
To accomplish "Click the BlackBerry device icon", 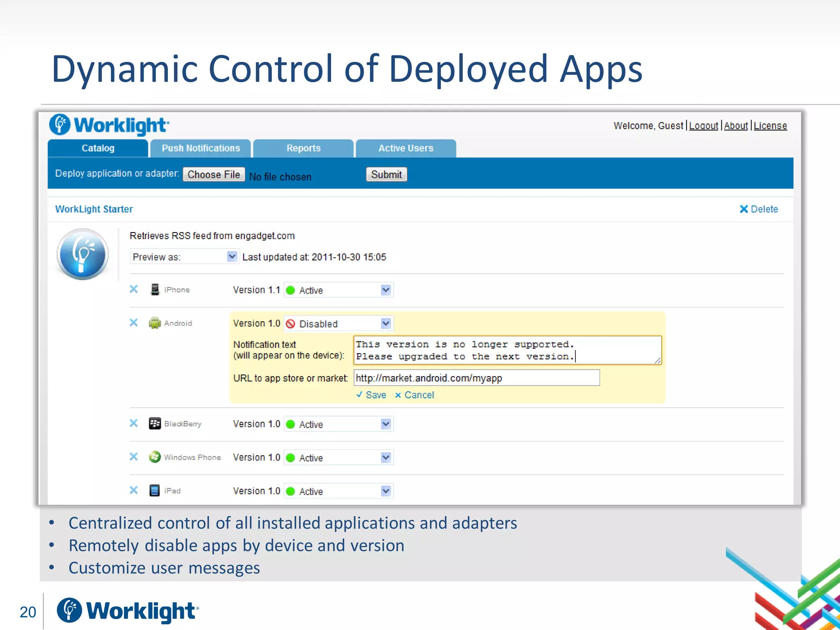I will point(155,424).
